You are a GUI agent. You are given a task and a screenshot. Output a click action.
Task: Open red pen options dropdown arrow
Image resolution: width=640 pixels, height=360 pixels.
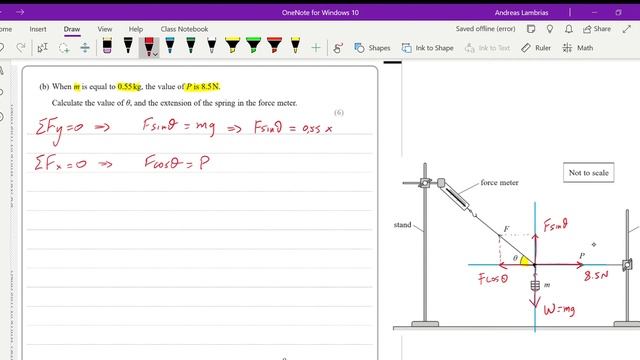point(156,54)
